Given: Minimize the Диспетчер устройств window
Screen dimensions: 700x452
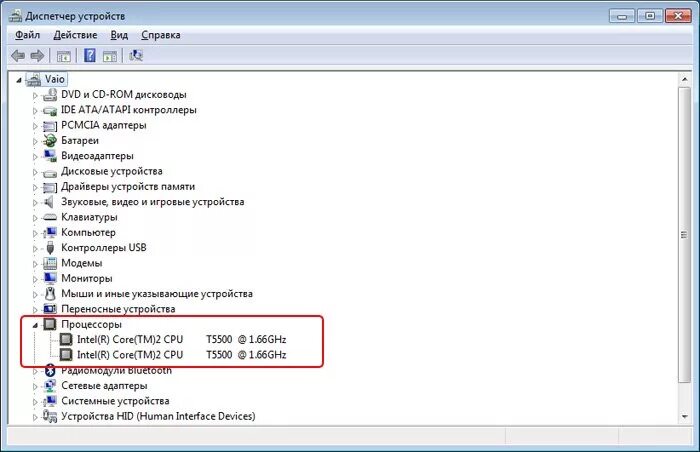Looking at the screenshot, I should point(622,17).
